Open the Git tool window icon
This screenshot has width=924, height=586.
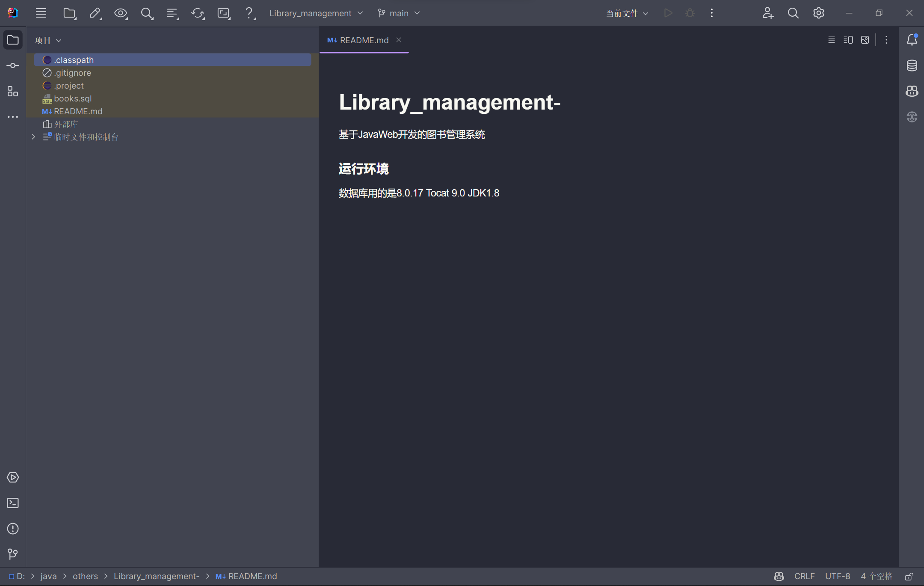pyautogui.click(x=13, y=554)
